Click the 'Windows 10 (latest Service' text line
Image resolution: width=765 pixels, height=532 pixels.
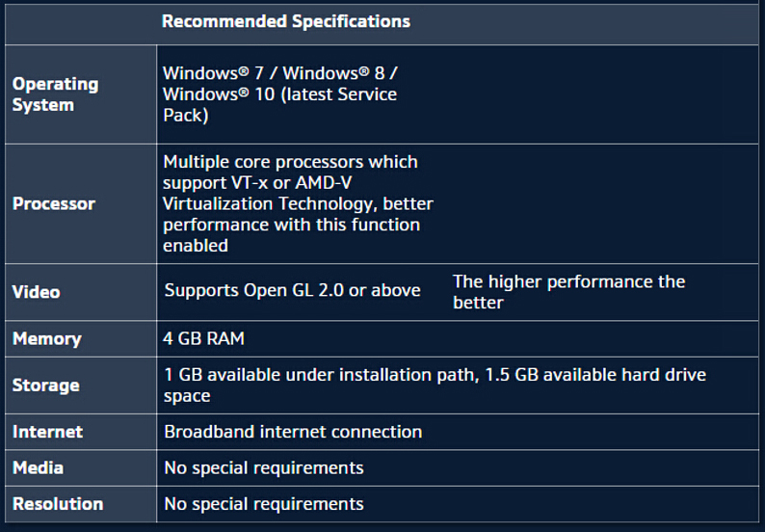(279, 94)
